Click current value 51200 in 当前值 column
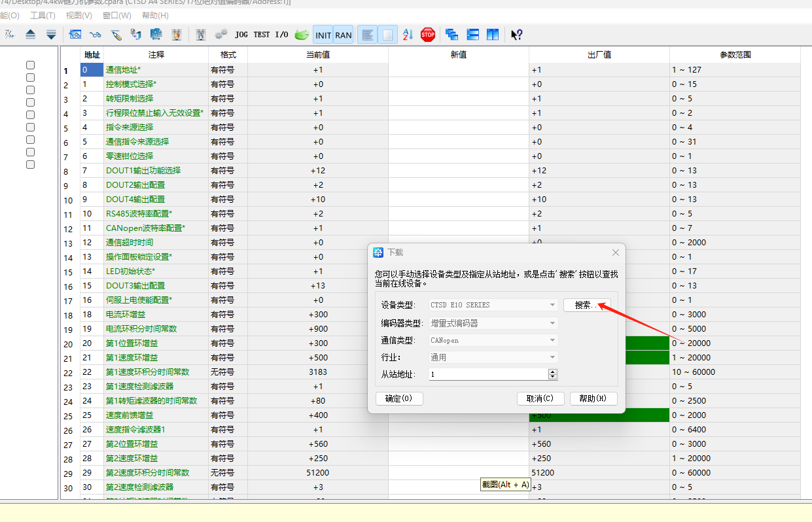The image size is (812, 522). pyautogui.click(x=318, y=472)
